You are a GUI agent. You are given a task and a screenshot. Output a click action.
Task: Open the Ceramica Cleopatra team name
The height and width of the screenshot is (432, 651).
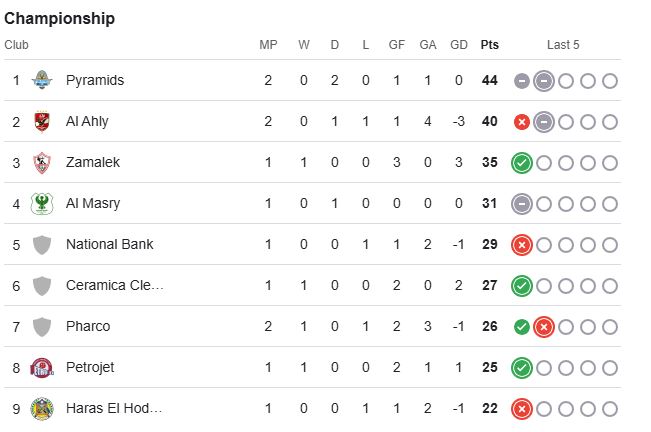pos(115,285)
